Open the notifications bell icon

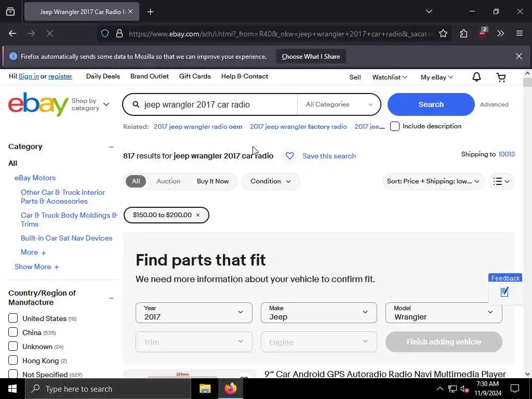(x=476, y=77)
